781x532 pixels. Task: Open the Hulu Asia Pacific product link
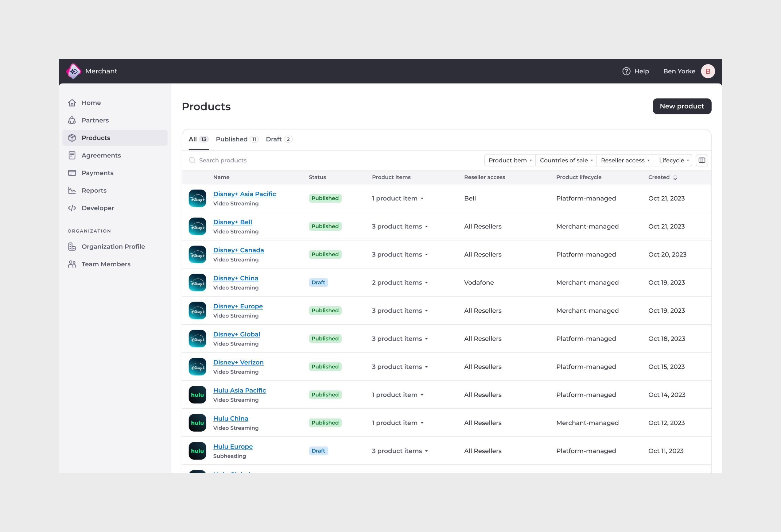click(239, 391)
